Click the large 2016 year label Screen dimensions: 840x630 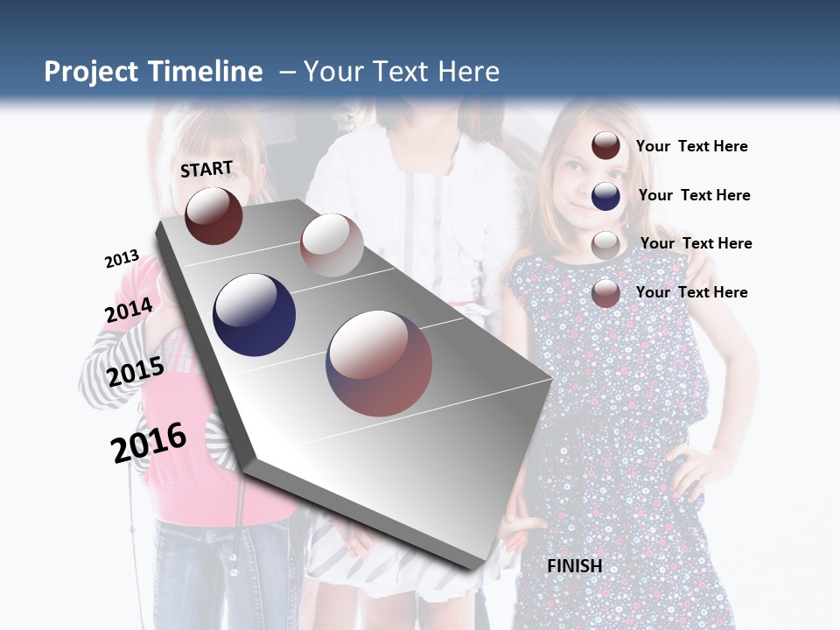coord(148,440)
